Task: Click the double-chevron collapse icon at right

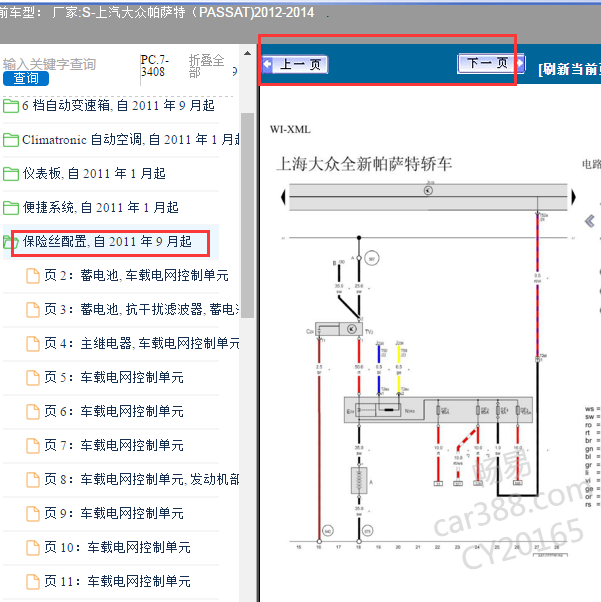Action: point(589,221)
